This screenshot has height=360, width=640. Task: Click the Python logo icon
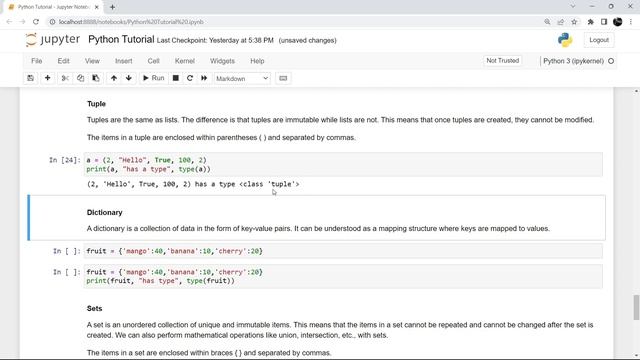pyautogui.click(x=565, y=40)
